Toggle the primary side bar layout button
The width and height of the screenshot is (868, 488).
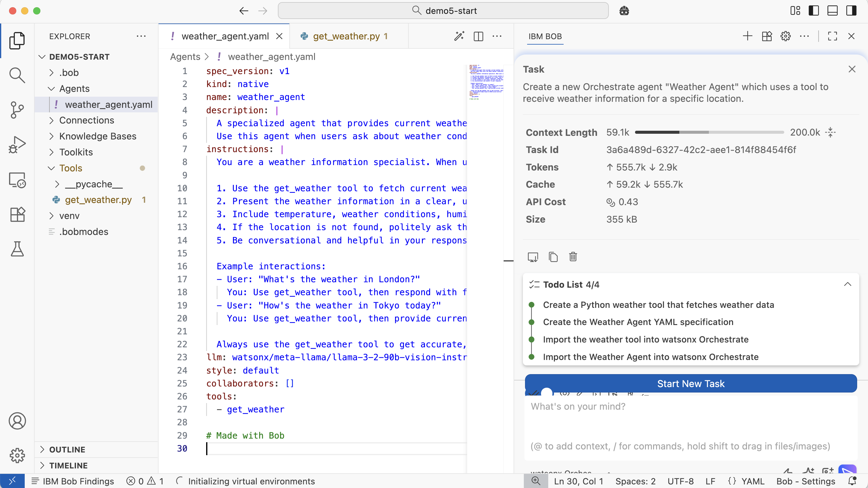[813, 11]
